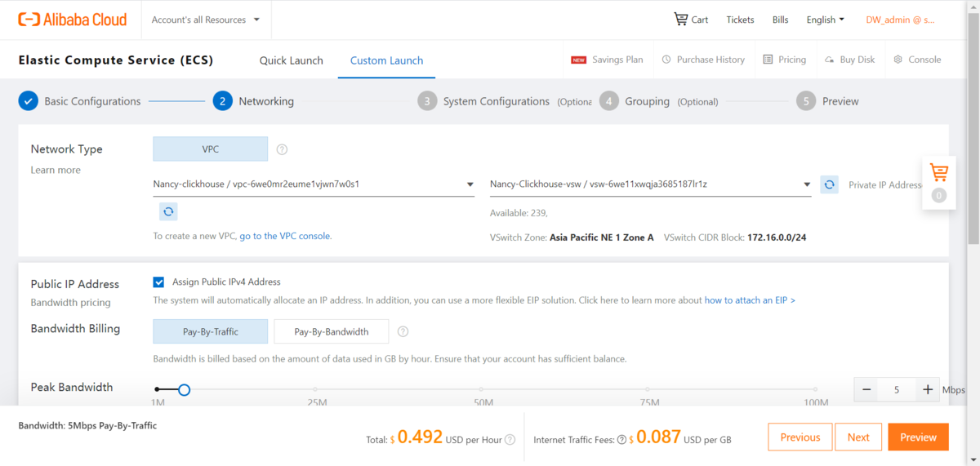Click the Previous button
The image size is (980, 466).
click(x=800, y=437)
